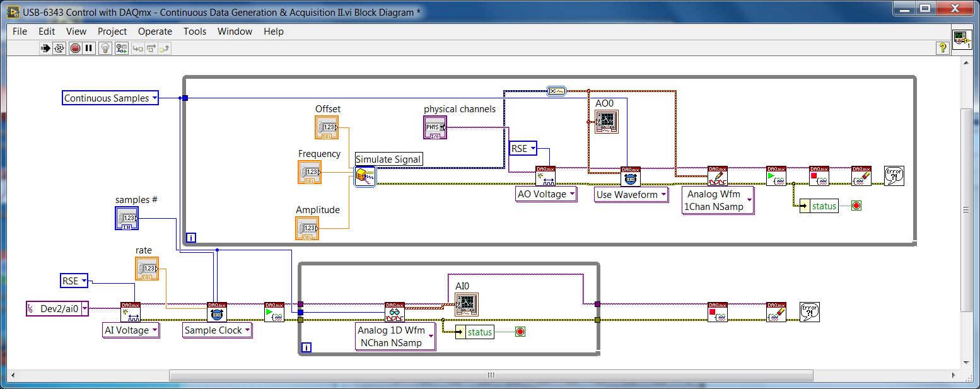Open the Help menu
This screenshot has height=389, width=980.
pos(274,31)
